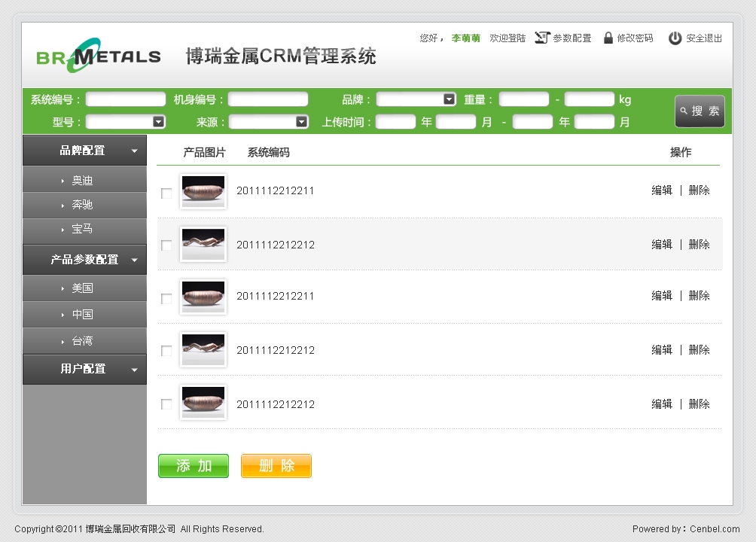The image size is (756, 542).
Task: Tick the checkbox in the third product row
Action: [x=166, y=299]
